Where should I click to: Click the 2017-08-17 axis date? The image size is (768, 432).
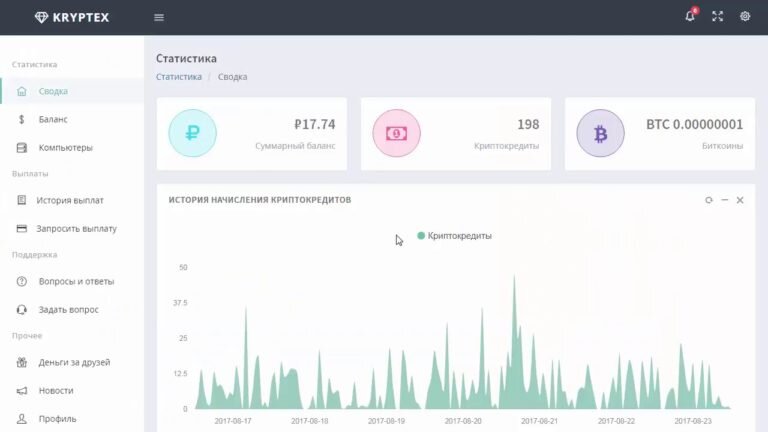coord(233,421)
